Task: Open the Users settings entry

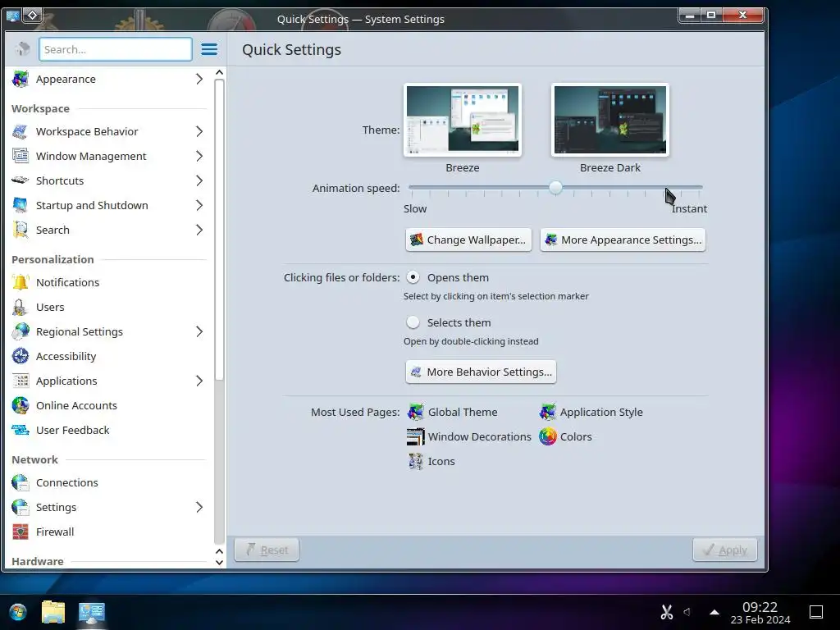Action: (107, 307)
